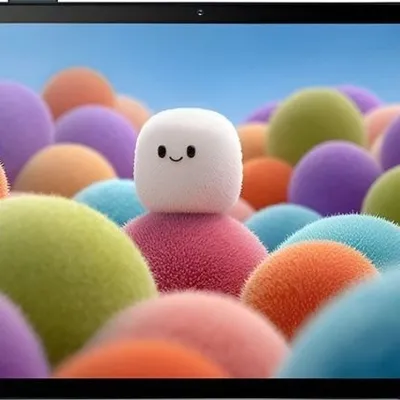The width and height of the screenshot is (400, 400).
Task: Click the white marshmallow character's head
Action: tap(188, 160)
